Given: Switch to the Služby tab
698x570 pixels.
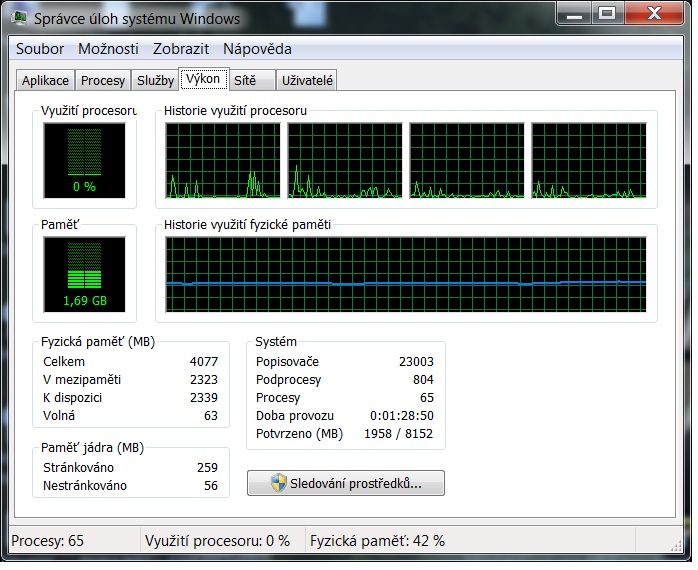Looking at the screenshot, I should coord(155,81).
